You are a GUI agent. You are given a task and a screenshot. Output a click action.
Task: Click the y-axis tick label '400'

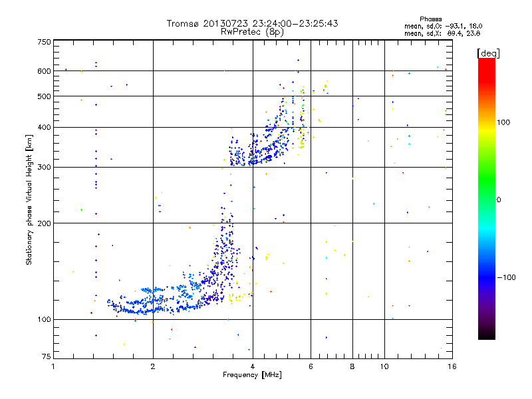click(x=44, y=127)
